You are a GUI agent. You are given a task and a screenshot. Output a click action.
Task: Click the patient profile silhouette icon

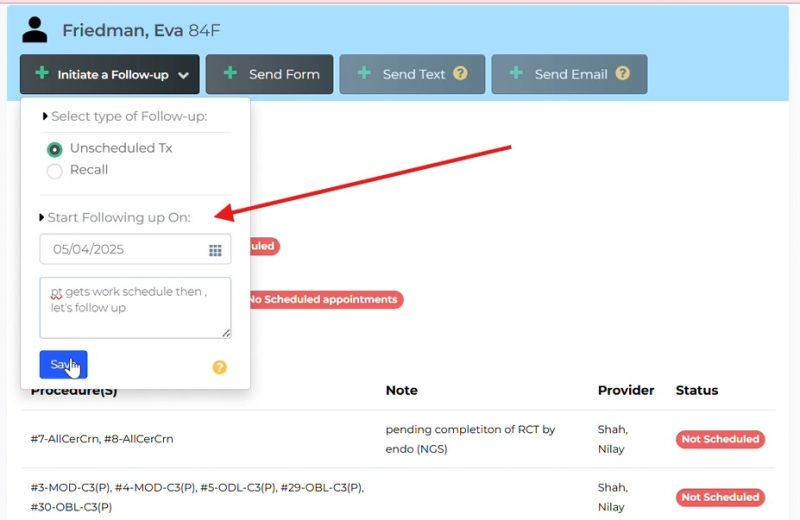click(x=35, y=29)
